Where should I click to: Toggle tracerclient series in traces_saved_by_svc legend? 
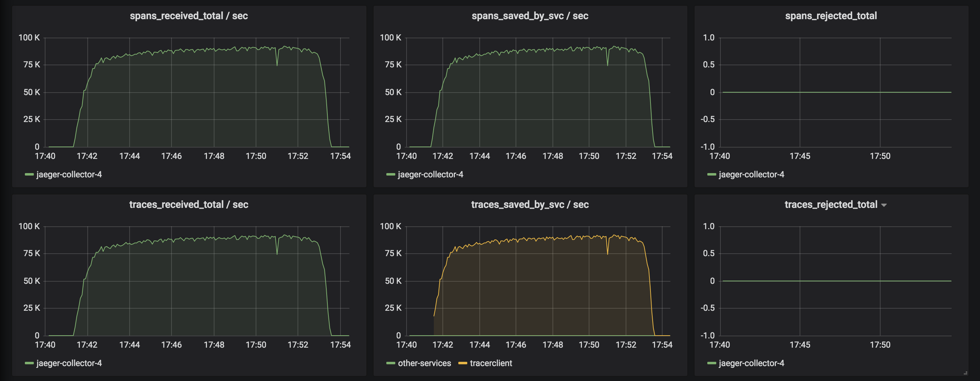tap(491, 363)
